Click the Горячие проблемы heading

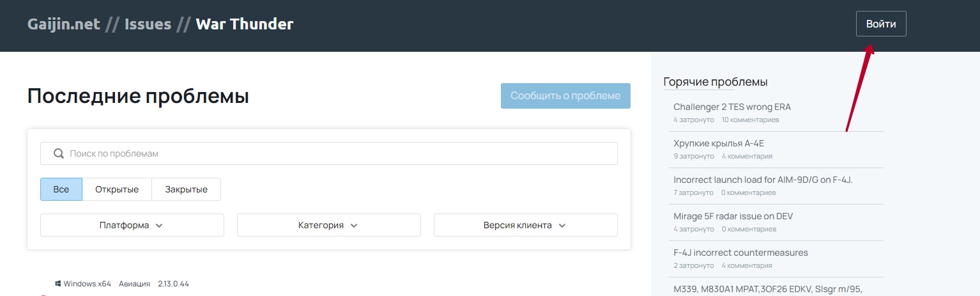pyautogui.click(x=716, y=82)
